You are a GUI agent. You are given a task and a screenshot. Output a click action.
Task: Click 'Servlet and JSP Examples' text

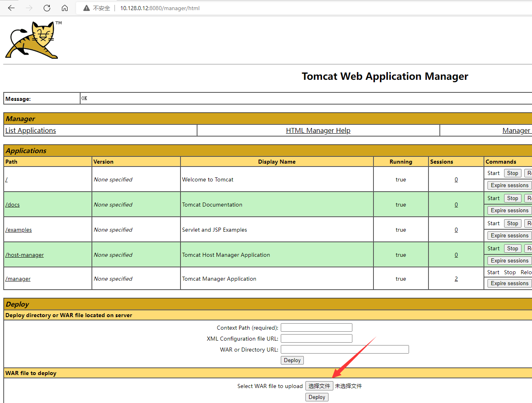click(214, 230)
